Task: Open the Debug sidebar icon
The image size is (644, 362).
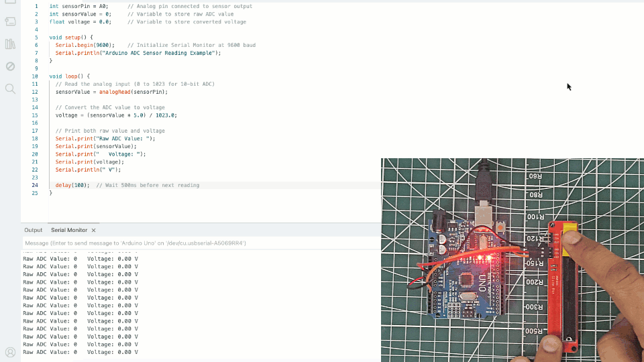Action: click(10, 66)
